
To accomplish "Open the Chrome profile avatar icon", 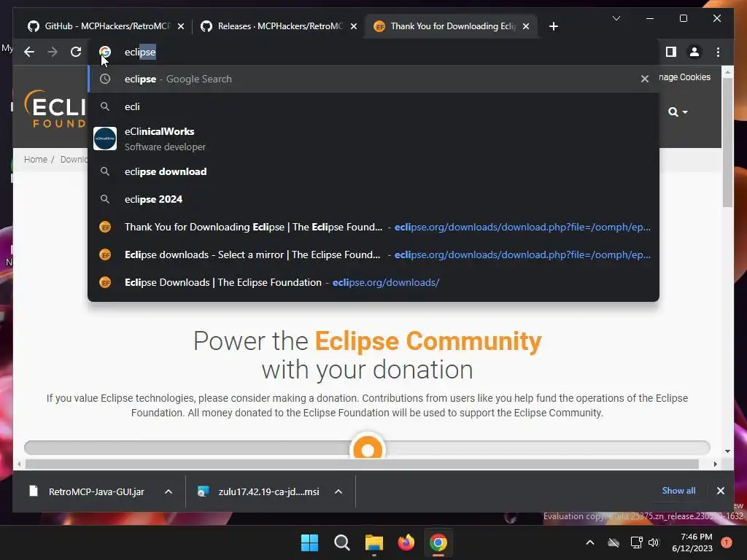I will pyautogui.click(x=694, y=52).
